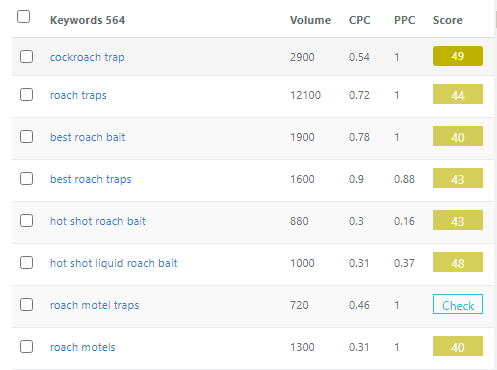Click the score 49 badge for cockroach trap
Screen dimensions: 497x370
458,56
